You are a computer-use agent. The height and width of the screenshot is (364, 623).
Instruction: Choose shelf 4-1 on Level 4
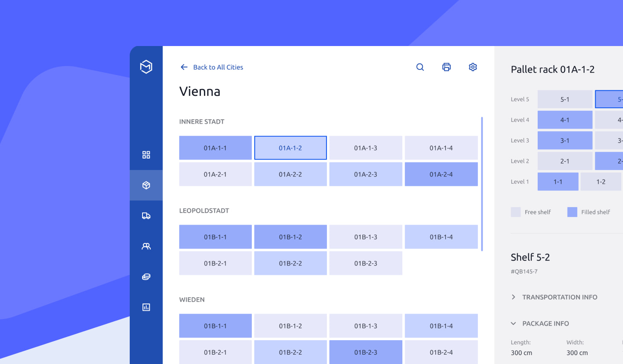pos(565,120)
